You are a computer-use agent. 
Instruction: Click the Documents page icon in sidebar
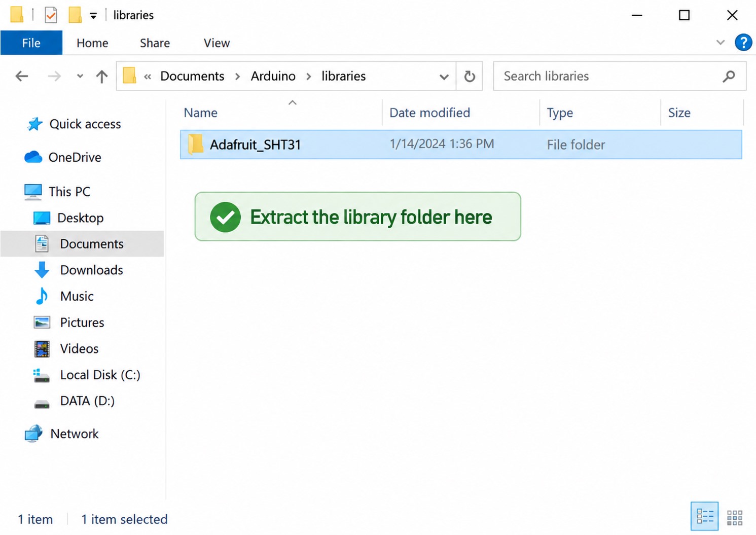(x=42, y=244)
